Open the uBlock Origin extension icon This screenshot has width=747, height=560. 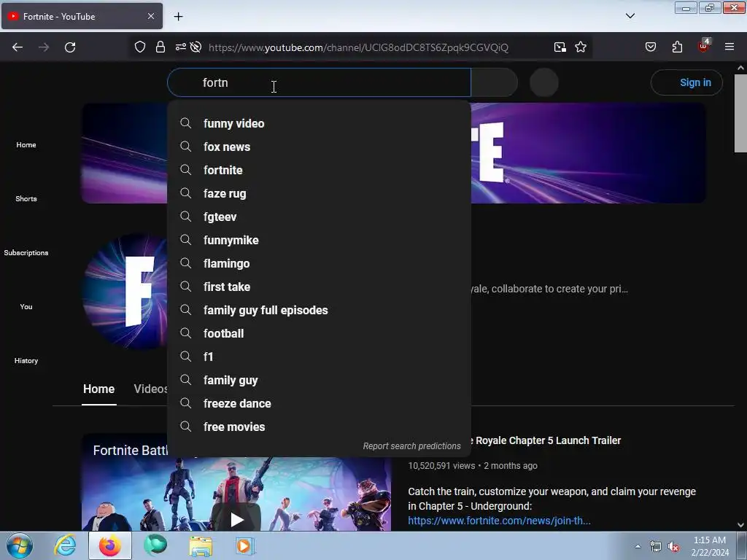704,46
